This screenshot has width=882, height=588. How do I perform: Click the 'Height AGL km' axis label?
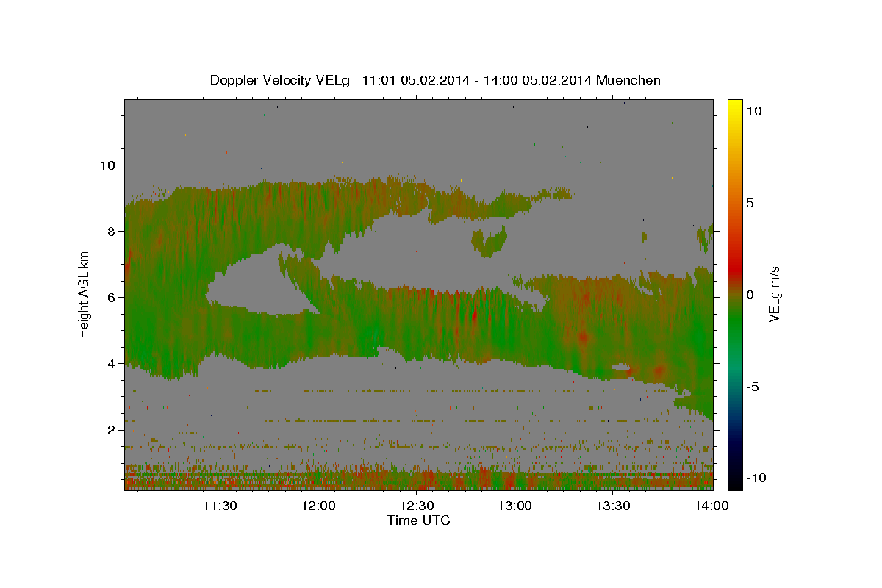(84, 295)
